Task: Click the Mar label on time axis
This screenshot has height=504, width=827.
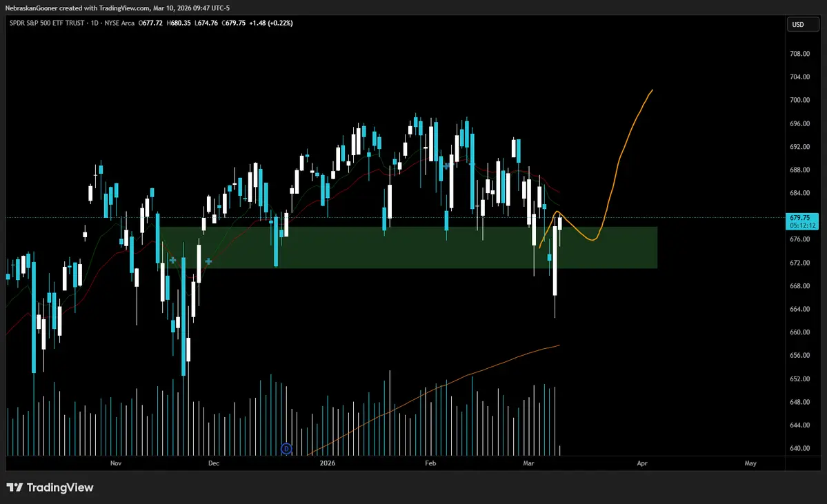Action: coord(528,463)
